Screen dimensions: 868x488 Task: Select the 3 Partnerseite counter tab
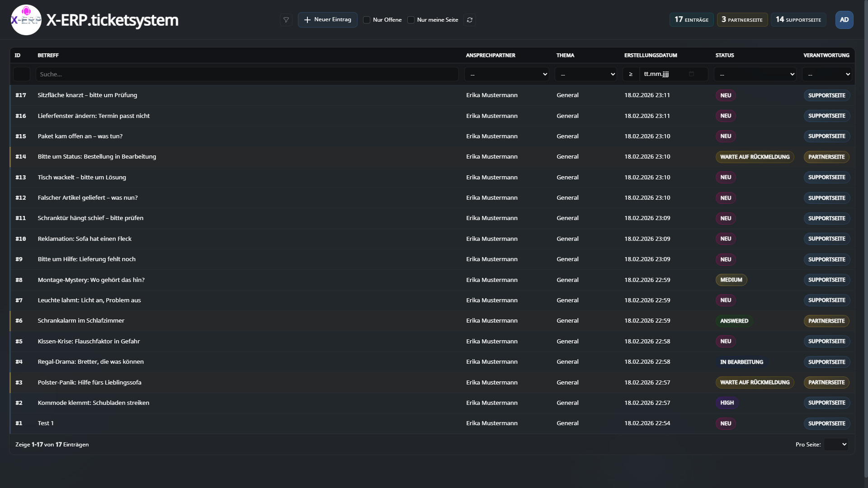(741, 19)
